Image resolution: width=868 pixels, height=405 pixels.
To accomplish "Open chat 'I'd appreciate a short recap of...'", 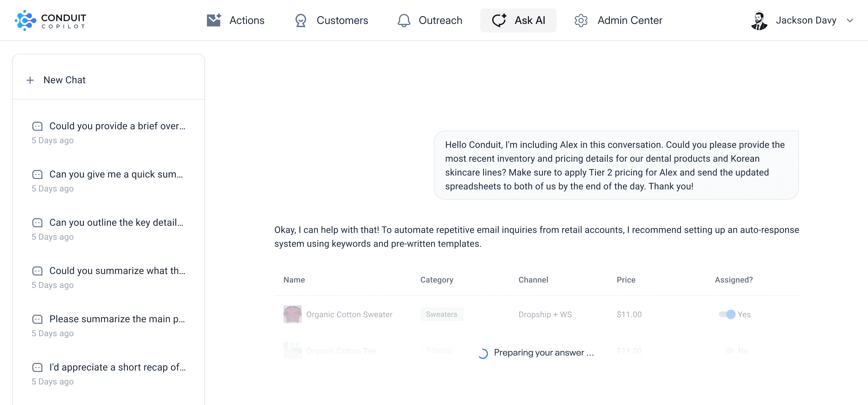I will coord(117,367).
